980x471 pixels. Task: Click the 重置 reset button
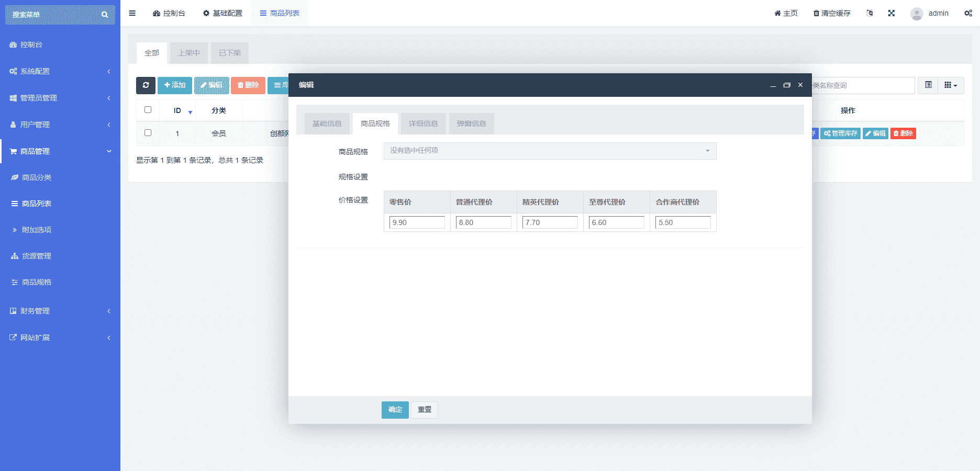click(424, 410)
